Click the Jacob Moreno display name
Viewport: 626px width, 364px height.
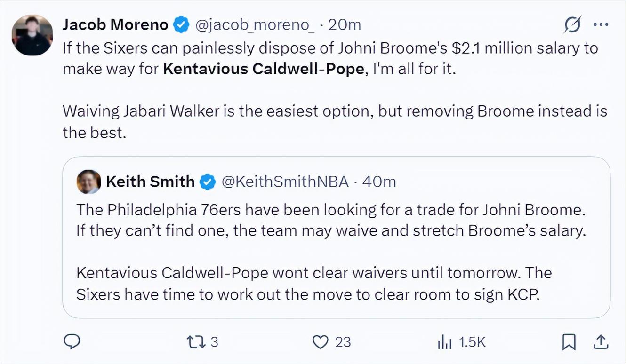pos(116,24)
